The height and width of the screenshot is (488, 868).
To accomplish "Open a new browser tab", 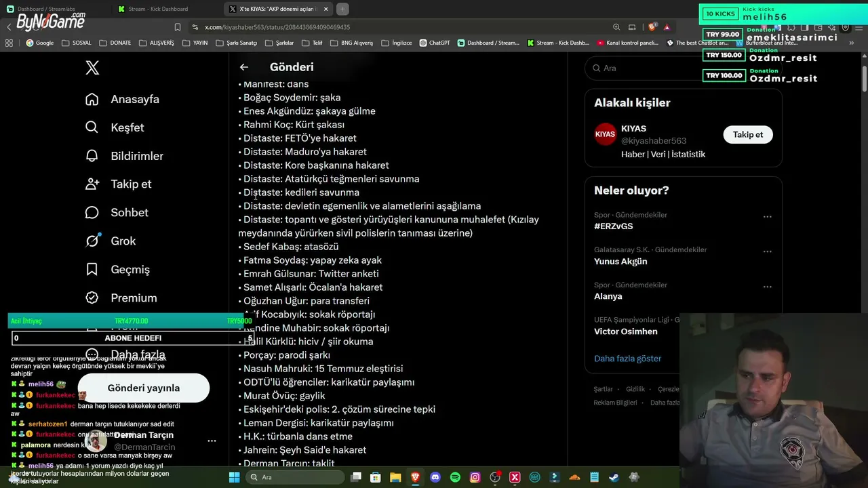I will [x=342, y=9].
